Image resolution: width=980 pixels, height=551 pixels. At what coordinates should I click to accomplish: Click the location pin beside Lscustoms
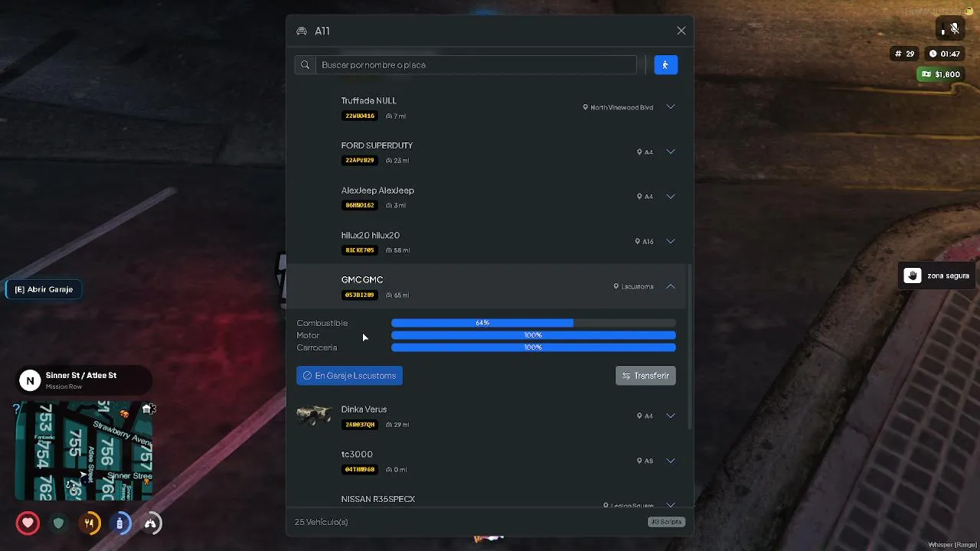tap(616, 286)
